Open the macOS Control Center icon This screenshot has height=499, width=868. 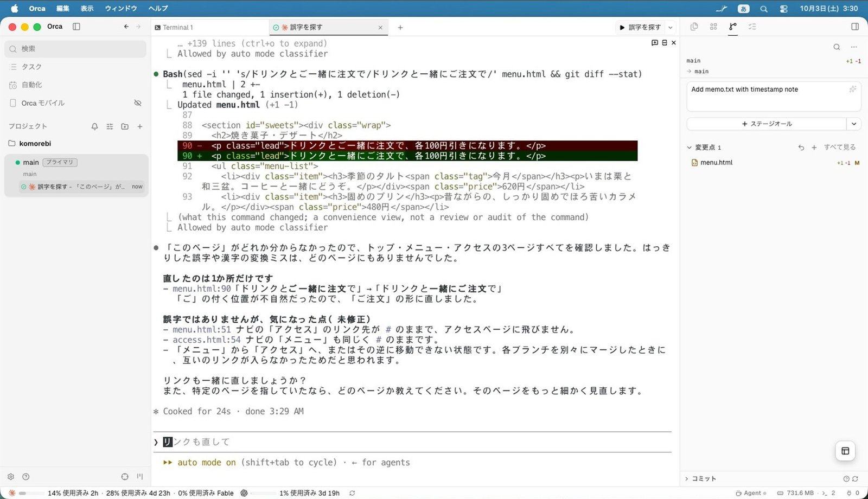pos(784,9)
